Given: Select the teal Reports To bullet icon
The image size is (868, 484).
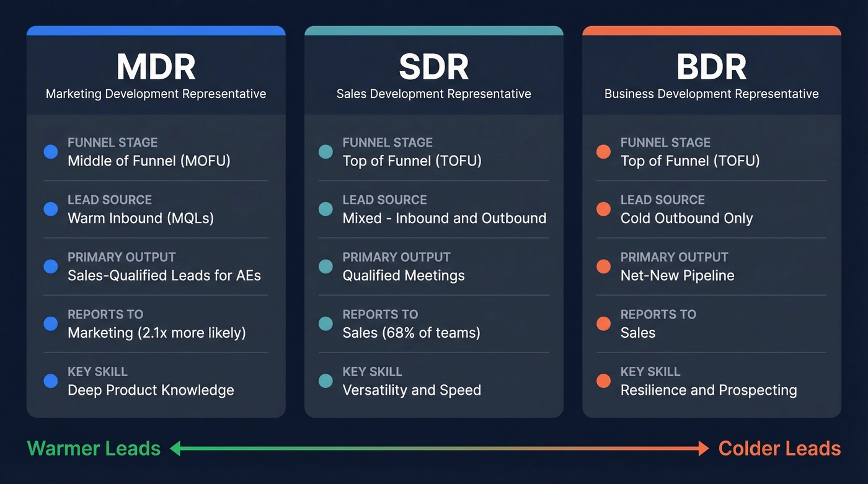Looking at the screenshot, I should pos(325,323).
